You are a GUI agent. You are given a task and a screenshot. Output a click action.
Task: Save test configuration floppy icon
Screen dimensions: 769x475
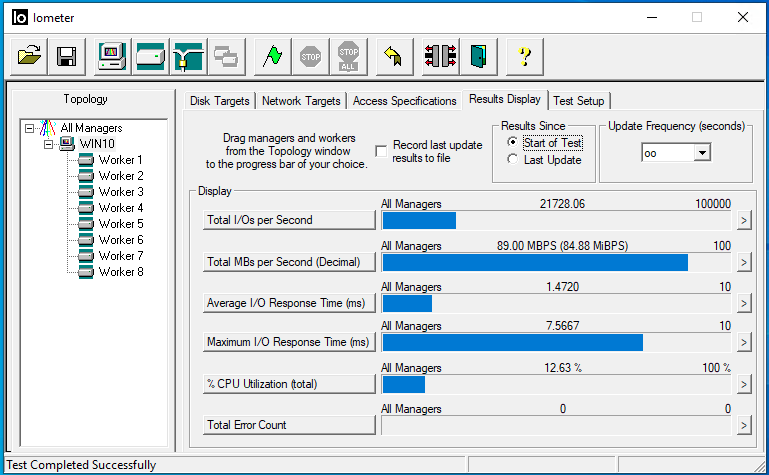pyautogui.click(x=67, y=56)
